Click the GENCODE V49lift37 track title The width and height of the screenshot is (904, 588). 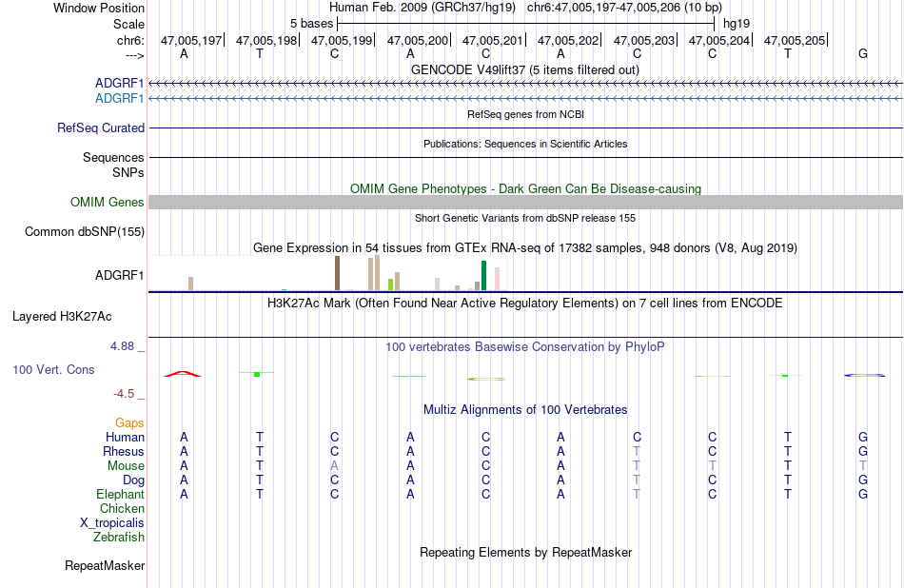pyautogui.click(x=524, y=69)
